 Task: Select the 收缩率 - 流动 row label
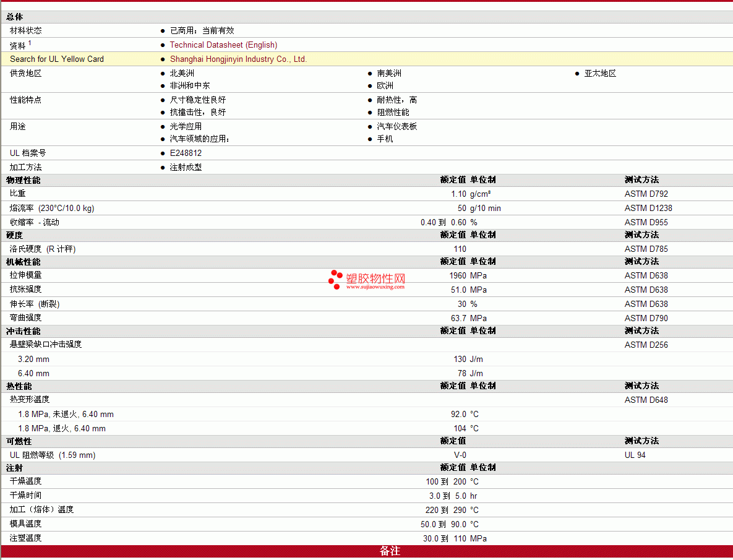[x=35, y=223]
